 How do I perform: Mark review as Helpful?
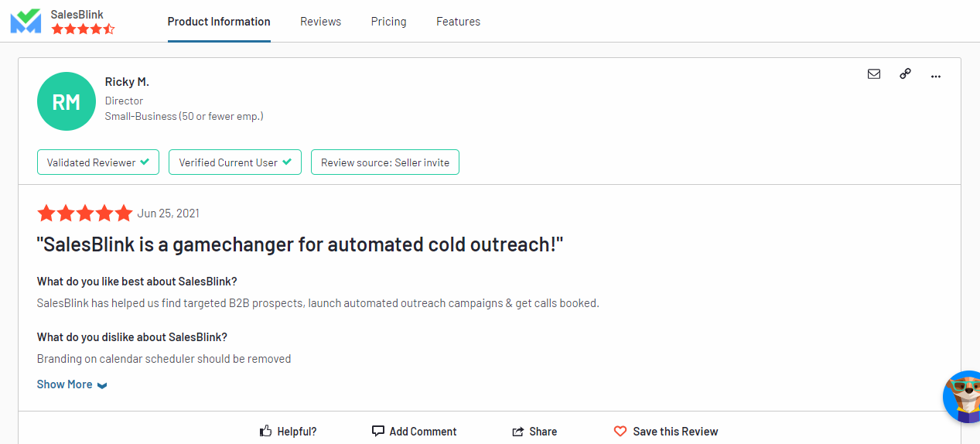coord(288,432)
